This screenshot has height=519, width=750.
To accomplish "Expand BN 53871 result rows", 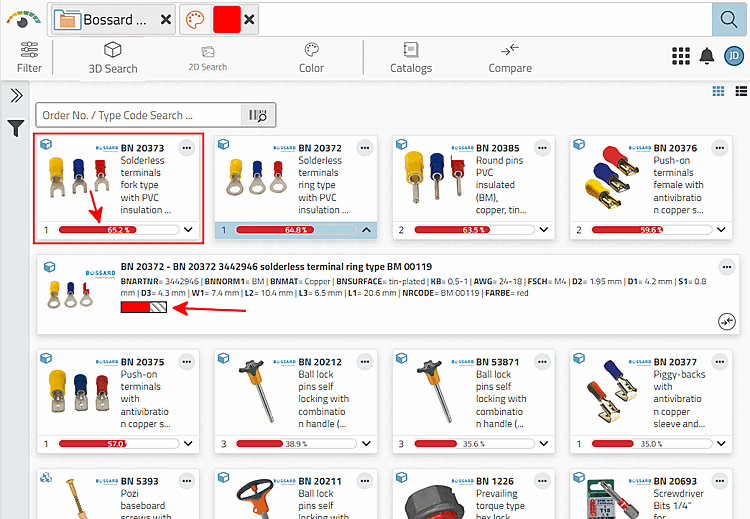I will pos(543,443).
